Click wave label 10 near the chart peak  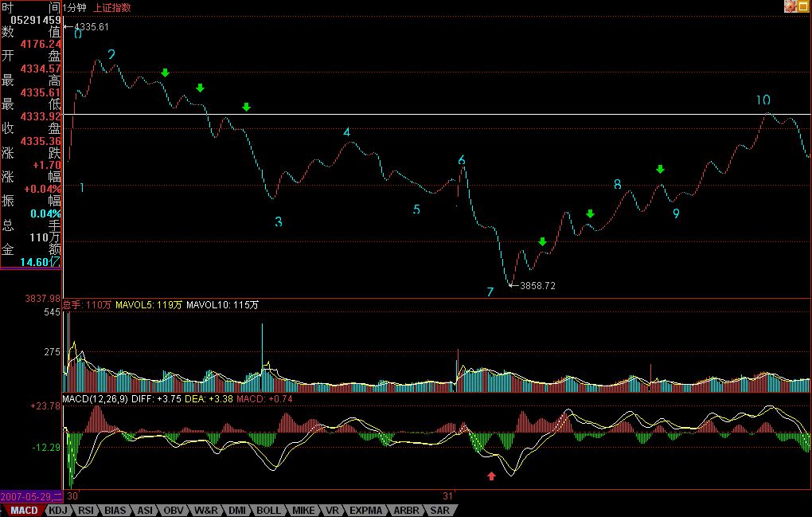tap(763, 100)
